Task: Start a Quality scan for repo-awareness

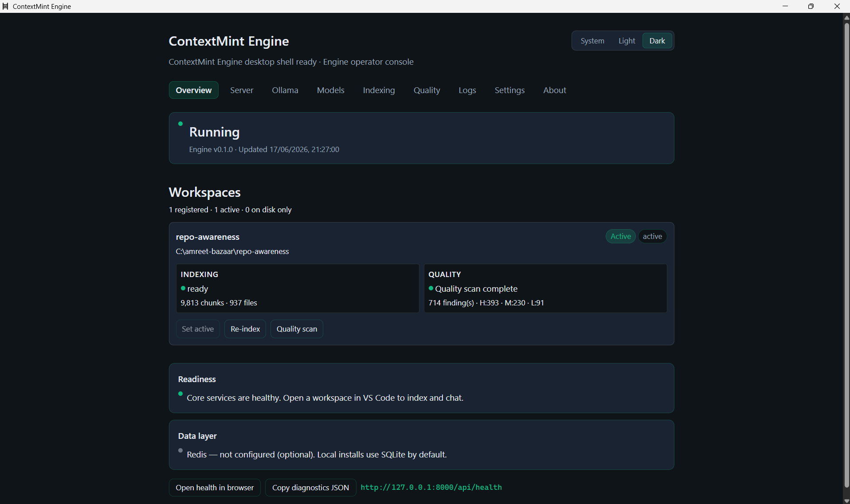Action: 297,329
